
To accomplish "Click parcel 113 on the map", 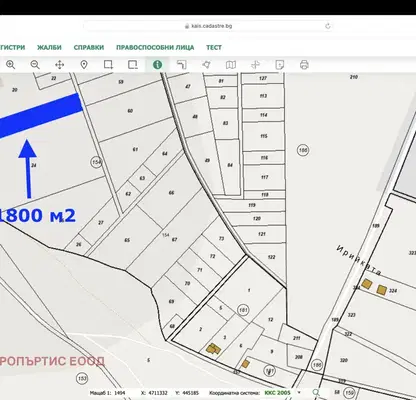I will click(x=263, y=96).
